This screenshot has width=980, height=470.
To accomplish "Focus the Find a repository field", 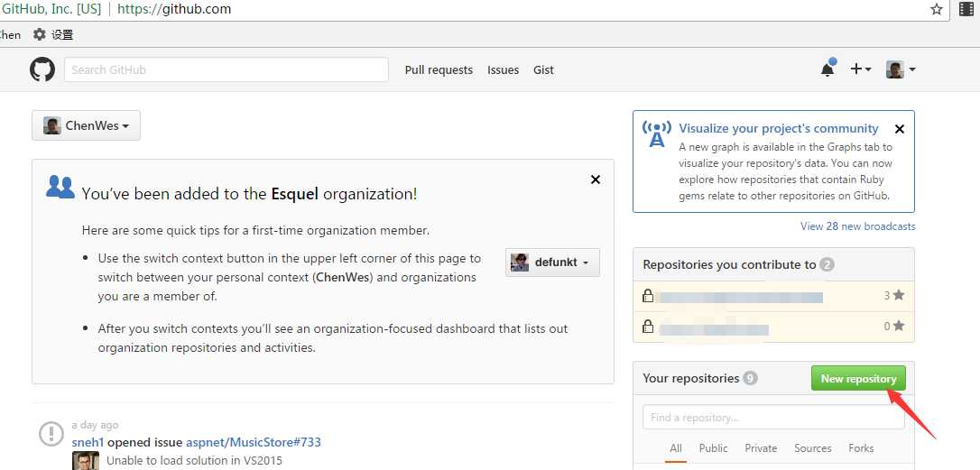I will point(773,417).
